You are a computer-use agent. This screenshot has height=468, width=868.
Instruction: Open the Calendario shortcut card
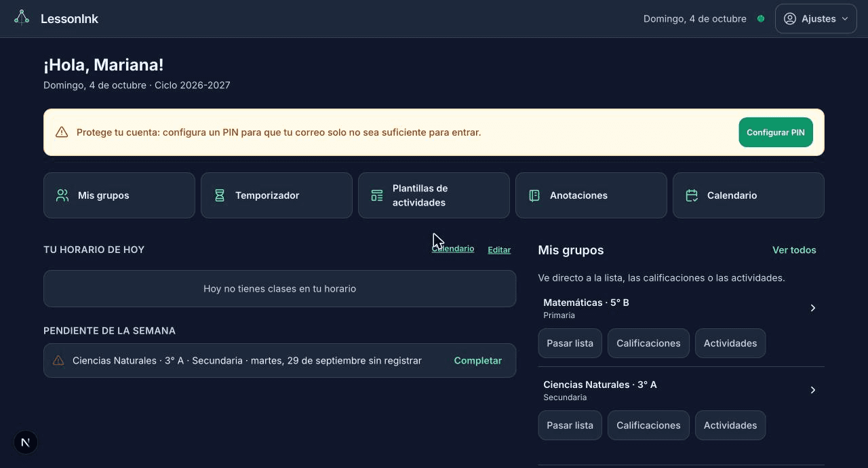pos(749,195)
